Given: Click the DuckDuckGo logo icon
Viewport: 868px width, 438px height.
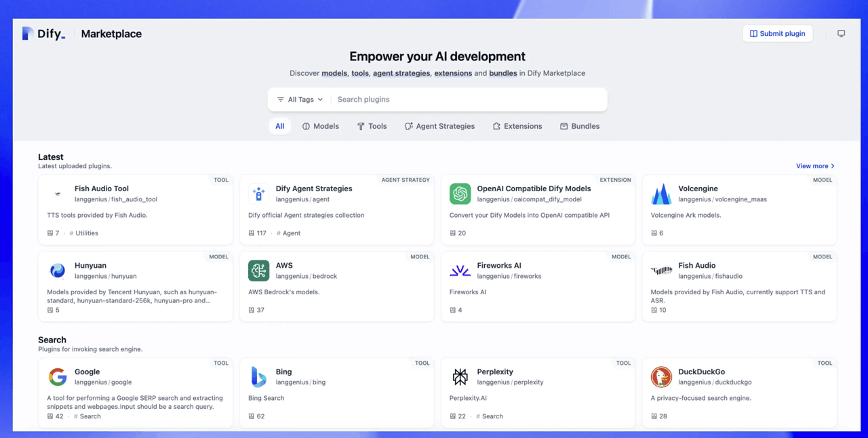Looking at the screenshot, I should pyautogui.click(x=661, y=377).
